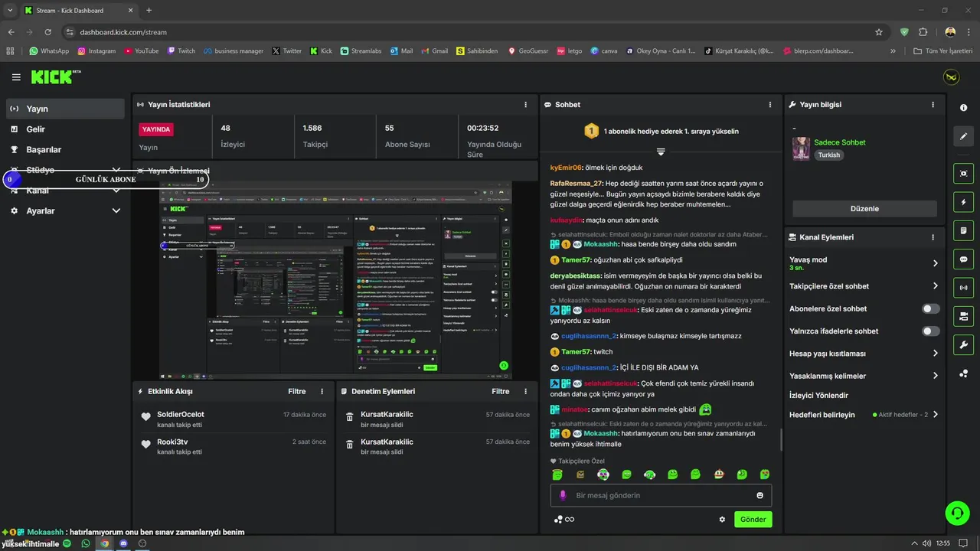Toggle Abonelere özel sohbet switch
The width and height of the screenshot is (980, 551).
pyautogui.click(x=931, y=308)
